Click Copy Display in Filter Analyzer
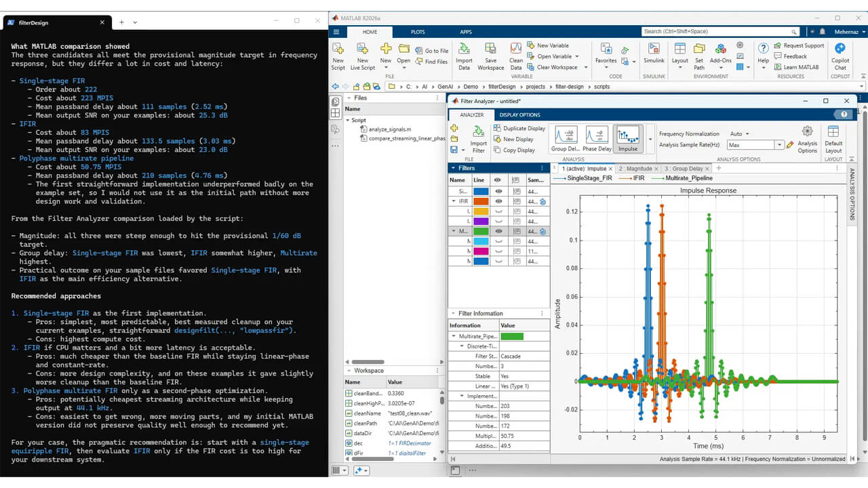This screenshot has height=488, width=868. coord(514,150)
